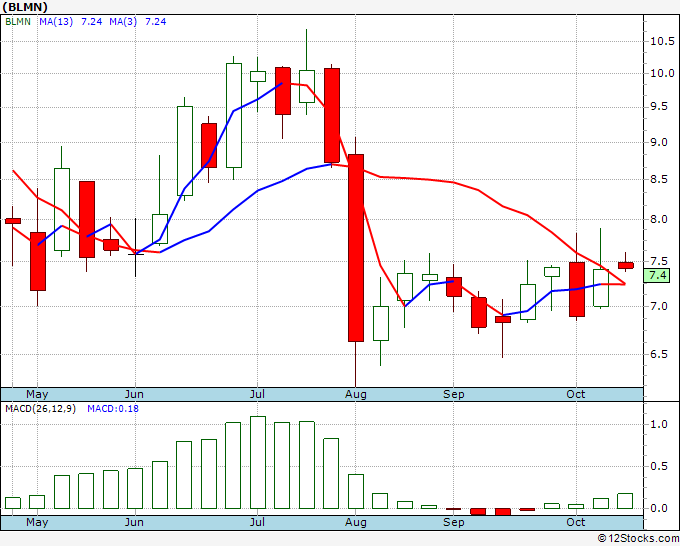
Task: Click Jul on the price chart axis
Action: [x=257, y=394]
